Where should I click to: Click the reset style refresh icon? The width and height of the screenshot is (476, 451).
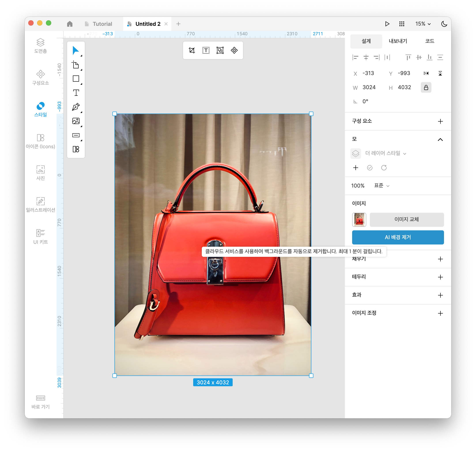click(384, 167)
